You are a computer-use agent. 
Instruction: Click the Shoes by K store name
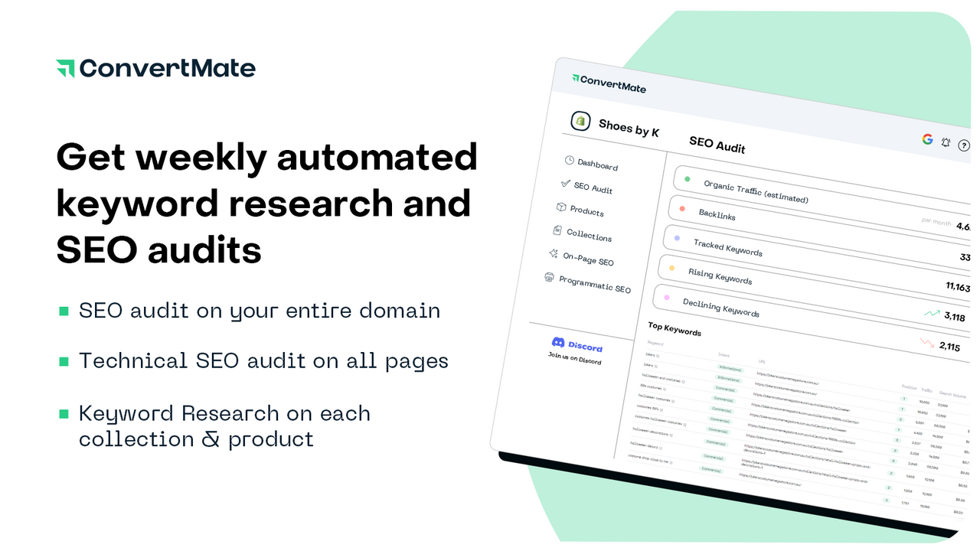point(629,126)
